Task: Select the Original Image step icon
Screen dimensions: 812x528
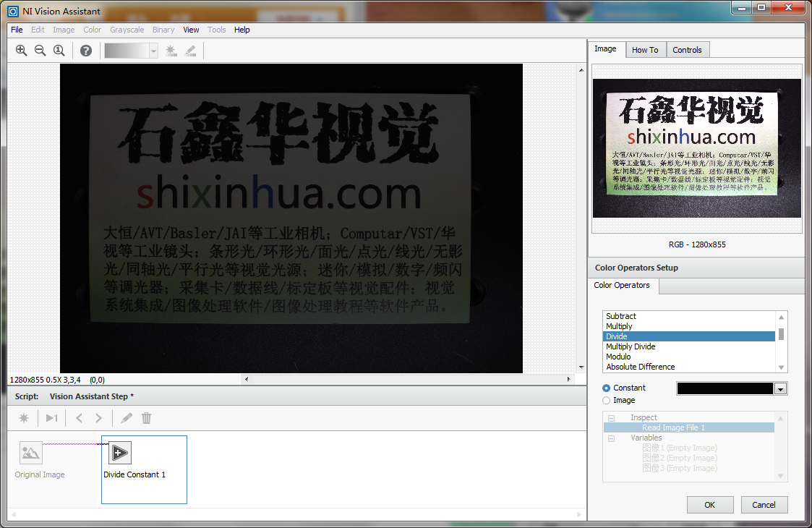Action: (x=30, y=453)
